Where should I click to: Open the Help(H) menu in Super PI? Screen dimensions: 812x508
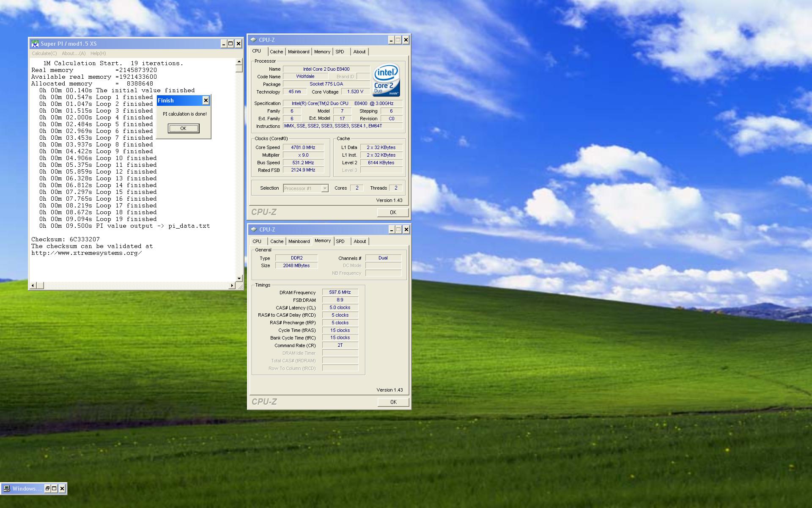(98, 53)
